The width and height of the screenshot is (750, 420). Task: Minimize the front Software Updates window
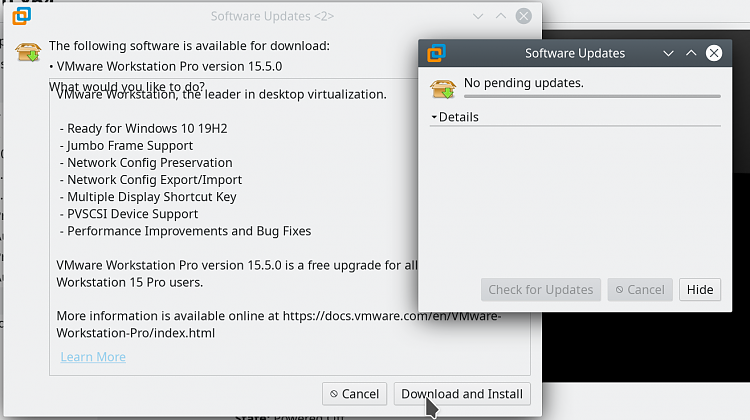(x=668, y=53)
